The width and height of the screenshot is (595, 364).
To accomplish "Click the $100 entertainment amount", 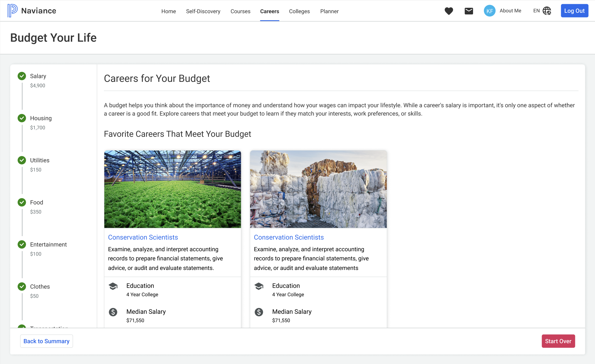I will click(36, 254).
